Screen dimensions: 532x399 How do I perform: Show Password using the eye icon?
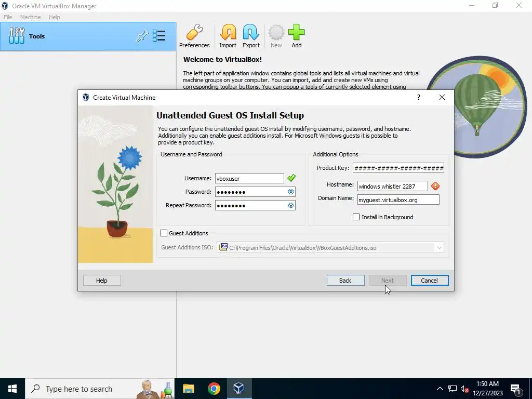(x=291, y=192)
